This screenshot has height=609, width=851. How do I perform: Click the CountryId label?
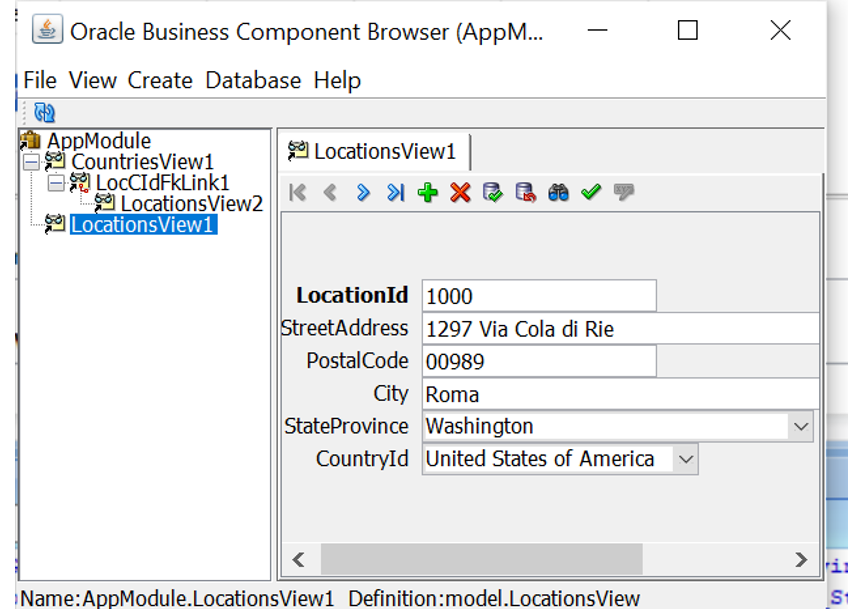pyautogui.click(x=362, y=459)
